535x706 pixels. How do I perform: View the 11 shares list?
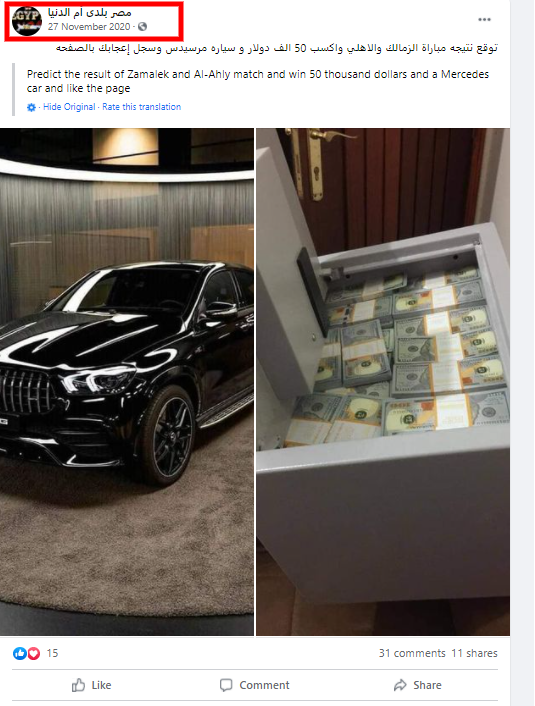[x=474, y=653]
